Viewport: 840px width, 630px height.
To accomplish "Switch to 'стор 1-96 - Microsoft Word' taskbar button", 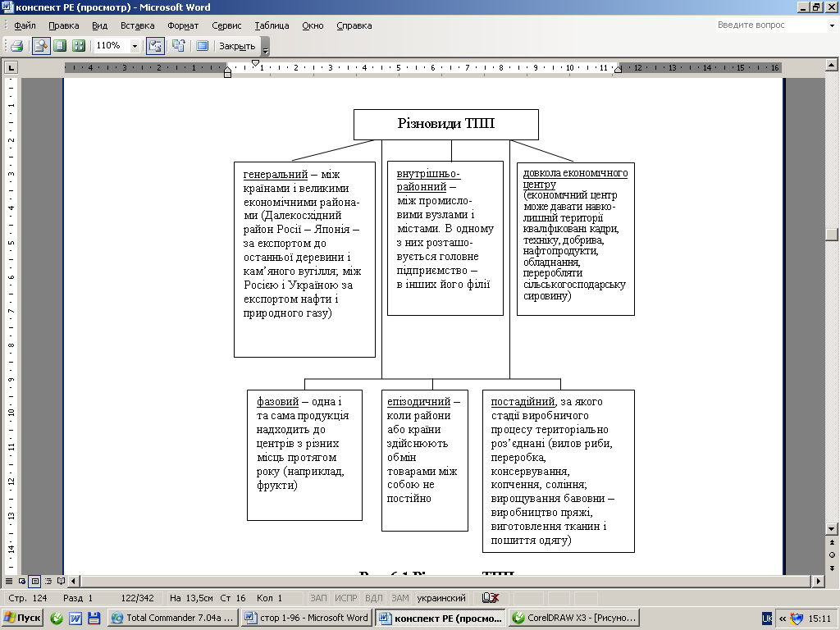I will click(x=307, y=618).
